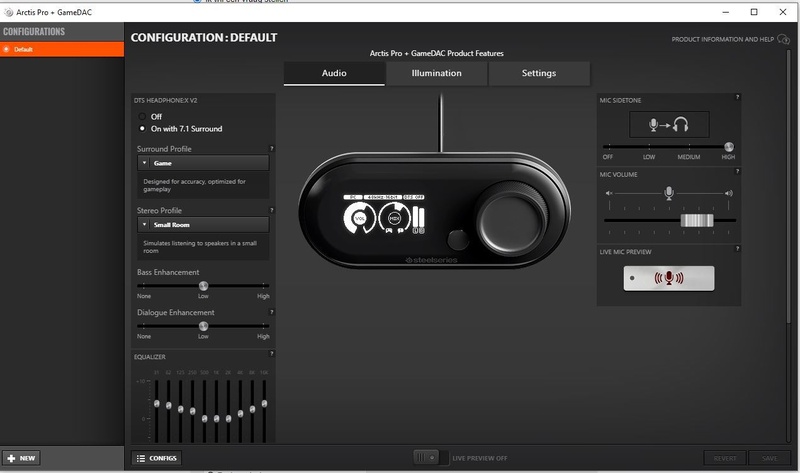Click the LOW label under Mic Sidetone

649,157
